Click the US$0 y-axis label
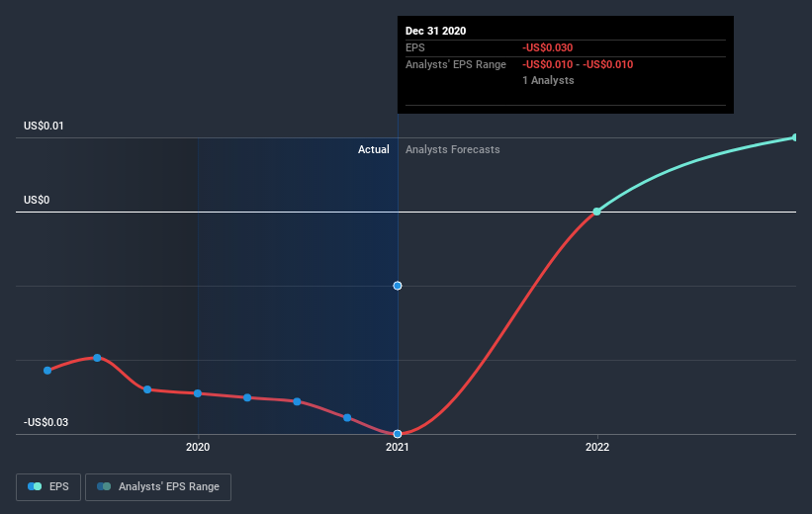Image resolution: width=812 pixels, height=514 pixels. (x=37, y=200)
